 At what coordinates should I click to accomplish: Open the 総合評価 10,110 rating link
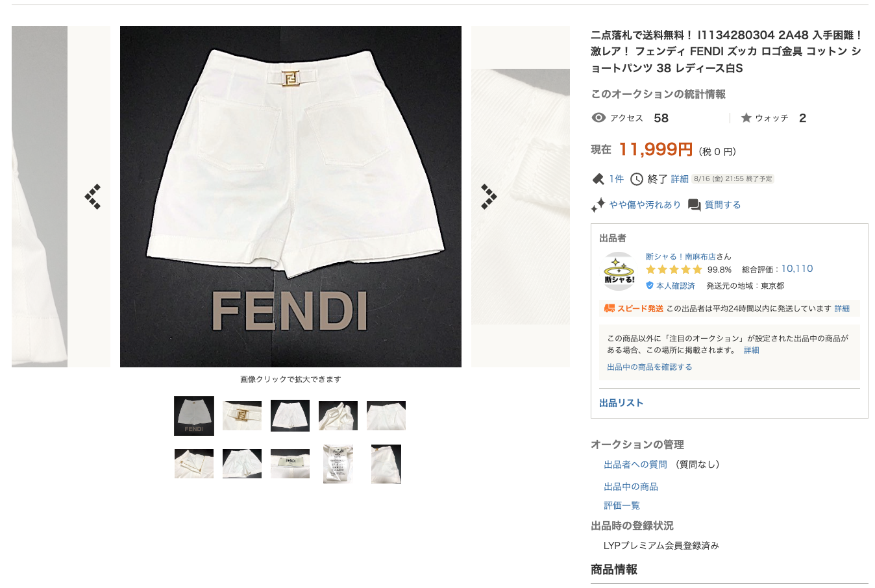[797, 269]
